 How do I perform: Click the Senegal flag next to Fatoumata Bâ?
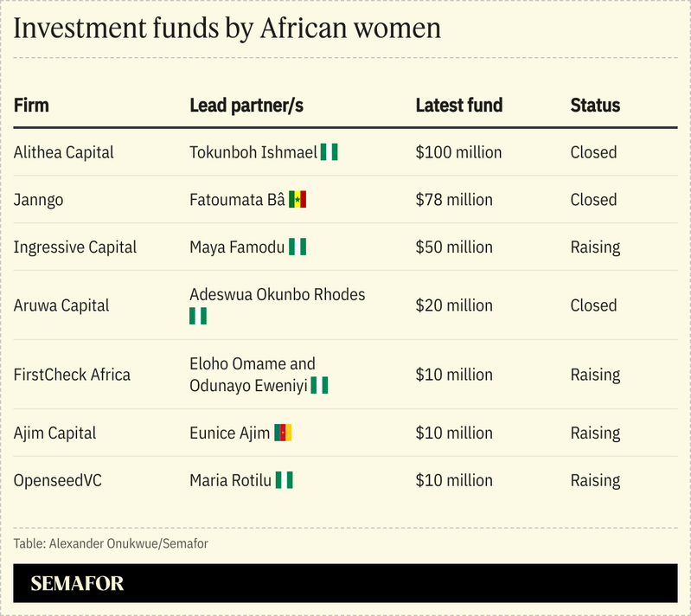298,200
